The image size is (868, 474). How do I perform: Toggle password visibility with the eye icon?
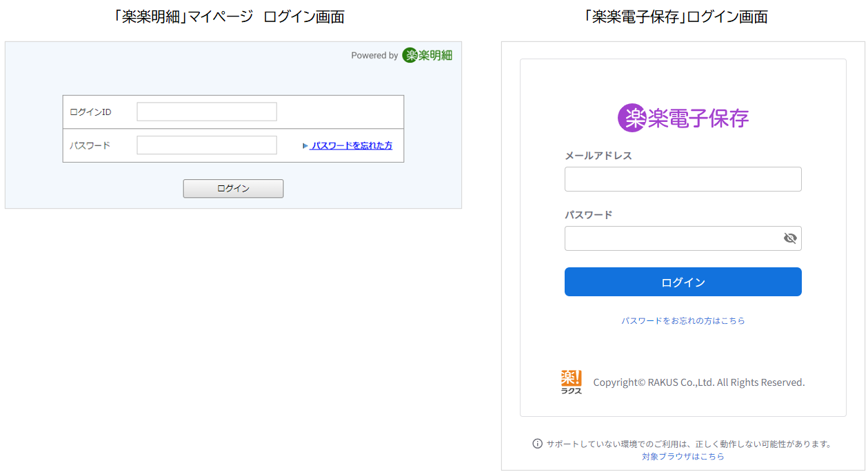(x=790, y=238)
